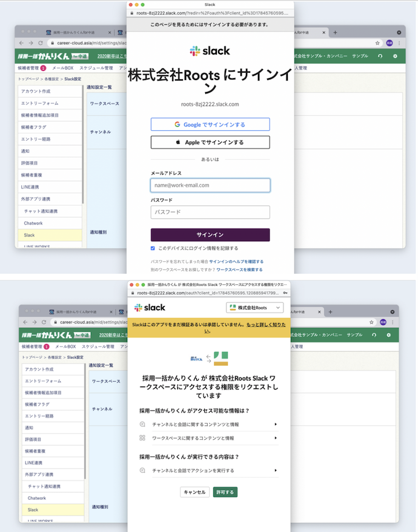Open スケジュール管理 menu behind the permission window

click(98, 347)
